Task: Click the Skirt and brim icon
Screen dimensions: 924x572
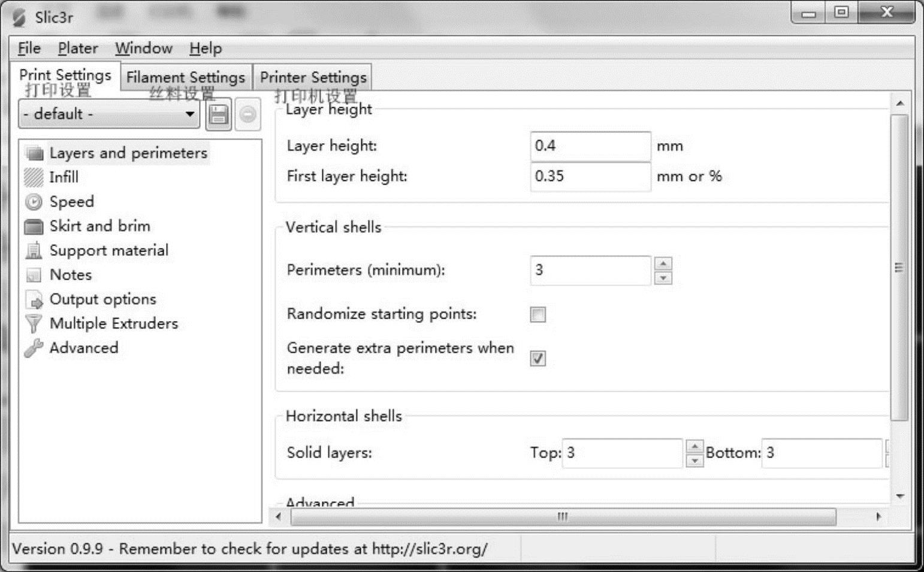Action: pos(34,226)
